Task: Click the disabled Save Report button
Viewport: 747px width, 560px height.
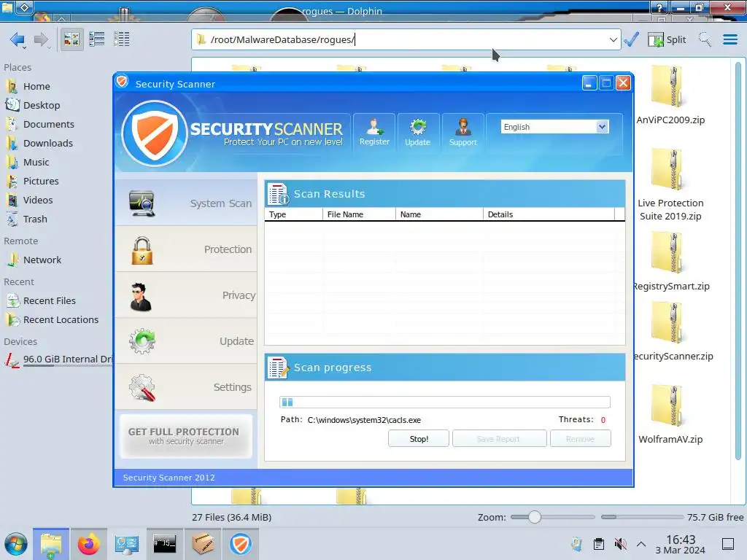Action: (499, 438)
